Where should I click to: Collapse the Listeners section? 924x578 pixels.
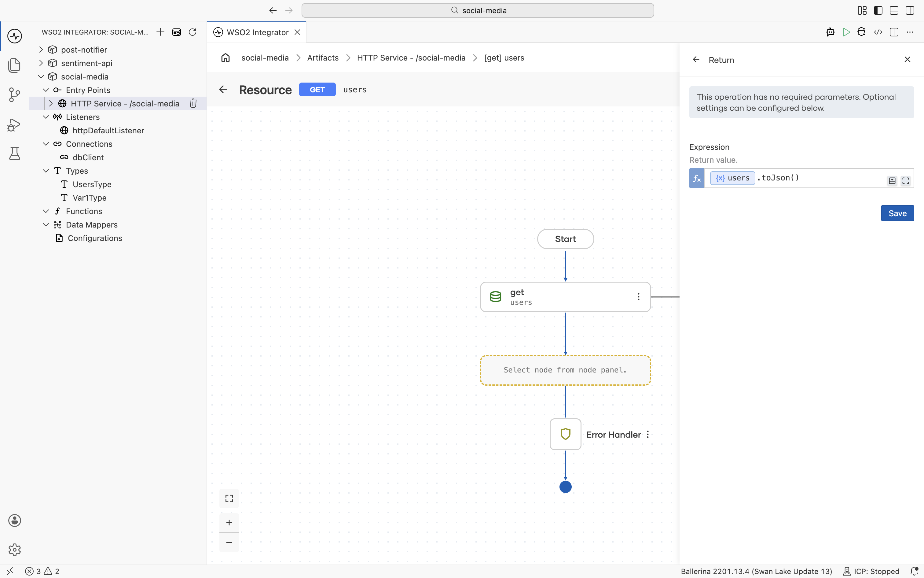(x=46, y=117)
